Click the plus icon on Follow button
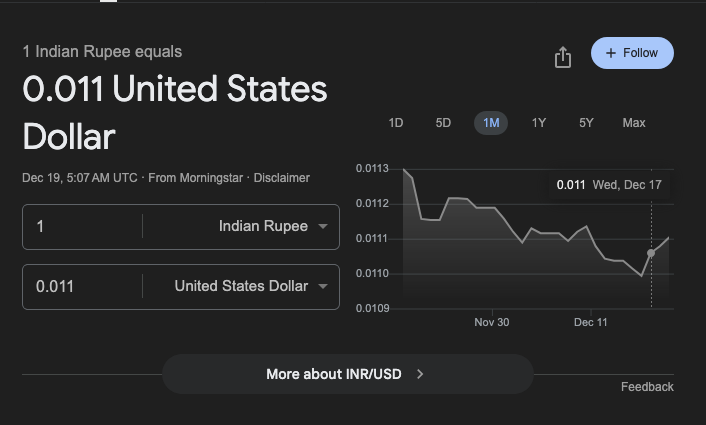This screenshot has width=706, height=425. tap(611, 53)
